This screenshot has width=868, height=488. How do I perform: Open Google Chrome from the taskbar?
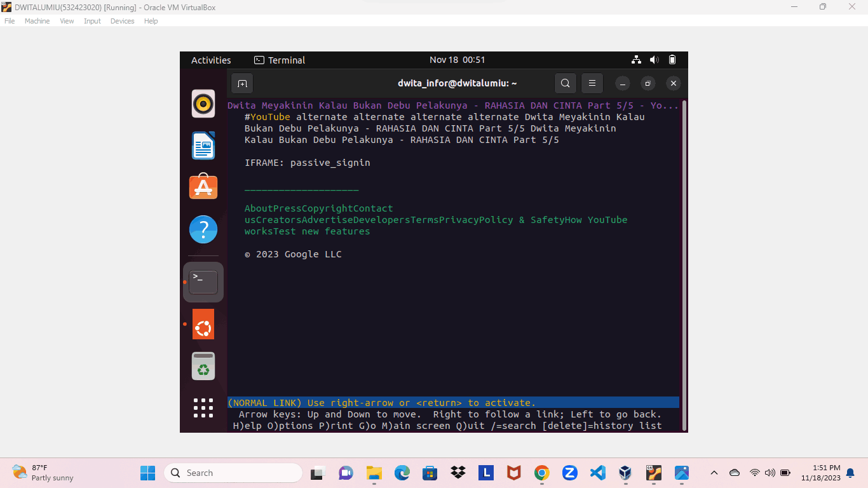541,473
